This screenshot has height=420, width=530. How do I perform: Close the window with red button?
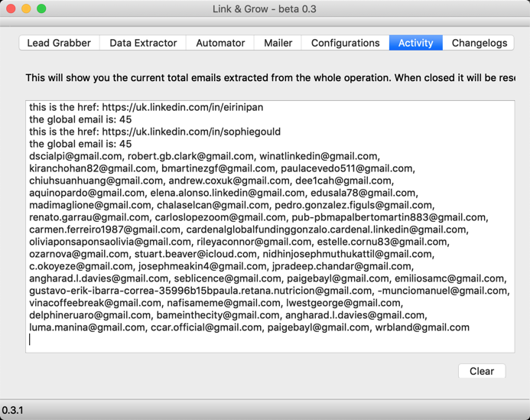[x=11, y=8]
